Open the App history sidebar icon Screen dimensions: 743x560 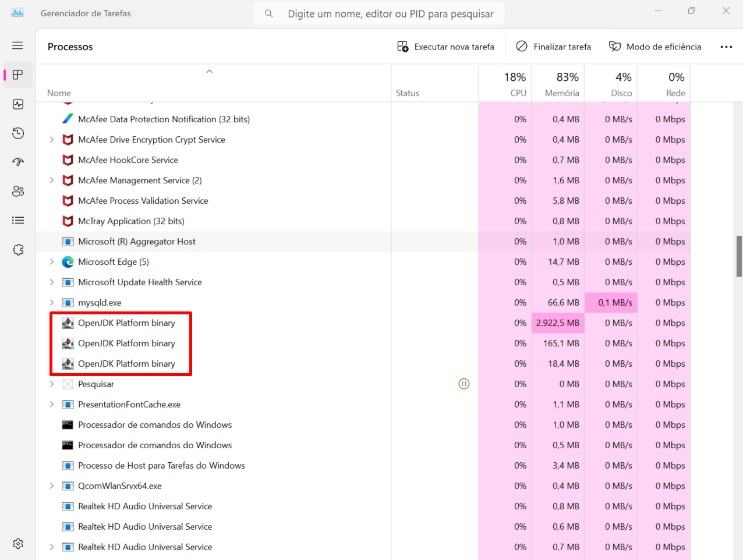[x=18, y=133]
